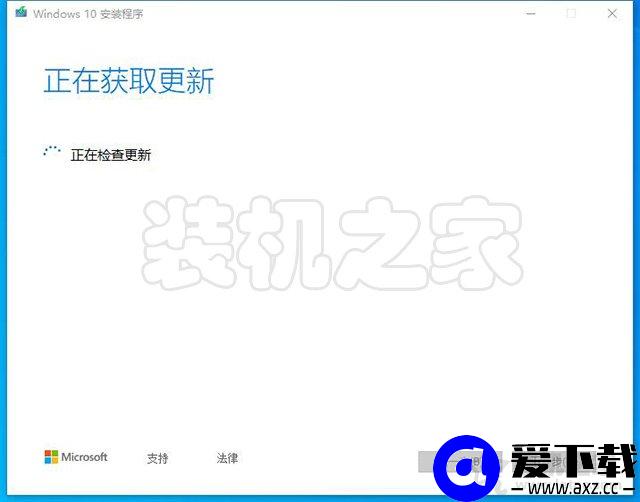The height and width of the screenshot is (502, 640).
Task: Click the disabled maximize window button
Action: (571, 13)
